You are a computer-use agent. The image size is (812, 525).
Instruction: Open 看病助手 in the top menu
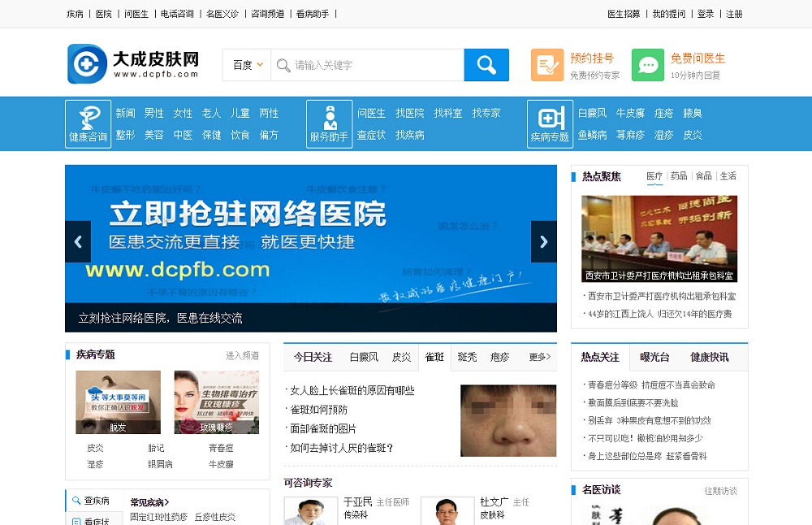coord(313,14)
